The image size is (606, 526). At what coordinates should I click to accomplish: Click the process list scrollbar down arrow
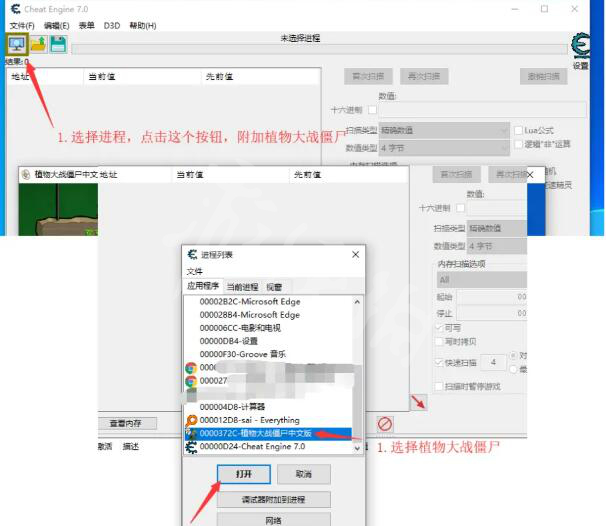pyautogui.click(x=357, y=448)
